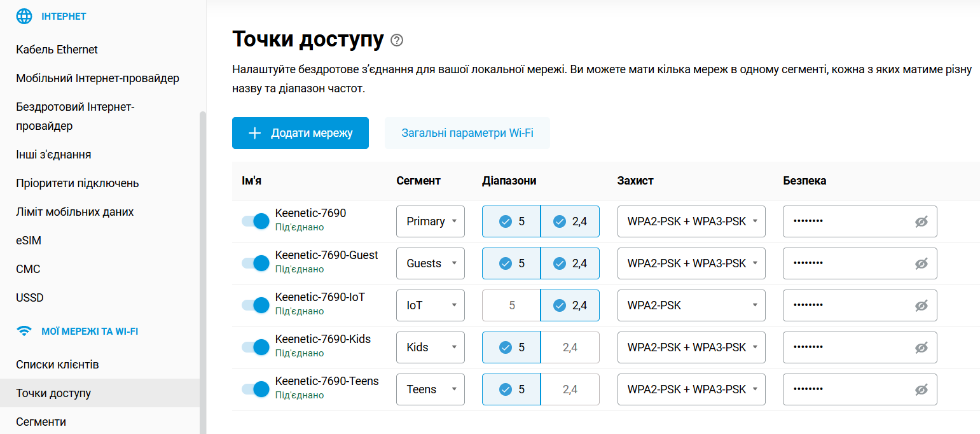Image resolution: width=980 pixels, height=434 pixels.
Task: Show the Keenetic-7690-Kids password
Action: pos(921,347)
